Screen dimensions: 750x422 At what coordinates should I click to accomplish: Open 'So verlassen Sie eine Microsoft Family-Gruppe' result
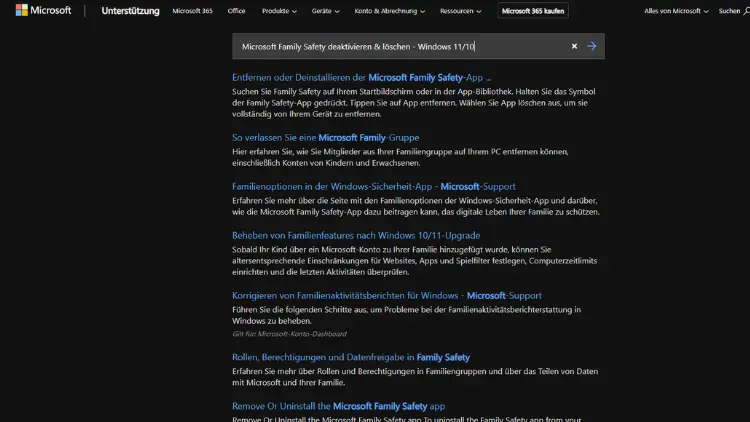coord(326,137)
